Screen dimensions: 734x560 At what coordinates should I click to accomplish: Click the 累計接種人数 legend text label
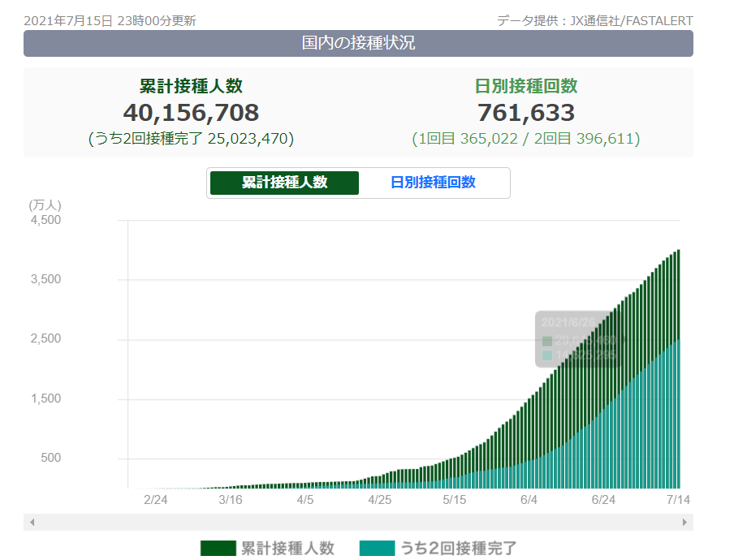pyautogui.click(x=287, y=549)
